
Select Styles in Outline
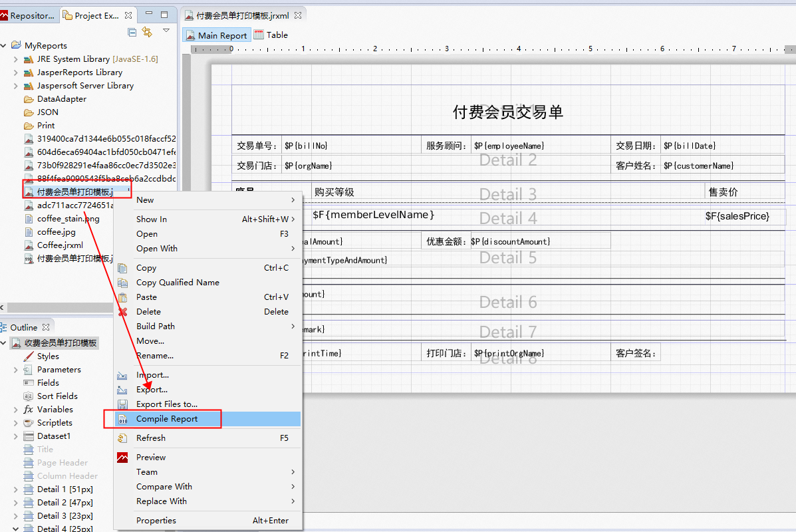(41, 356)
